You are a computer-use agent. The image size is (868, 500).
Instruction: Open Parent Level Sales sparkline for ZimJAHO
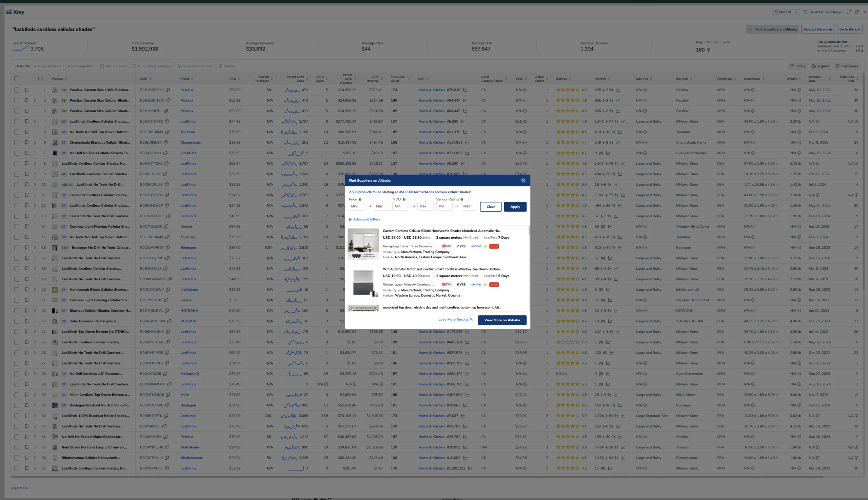[296, 153]
